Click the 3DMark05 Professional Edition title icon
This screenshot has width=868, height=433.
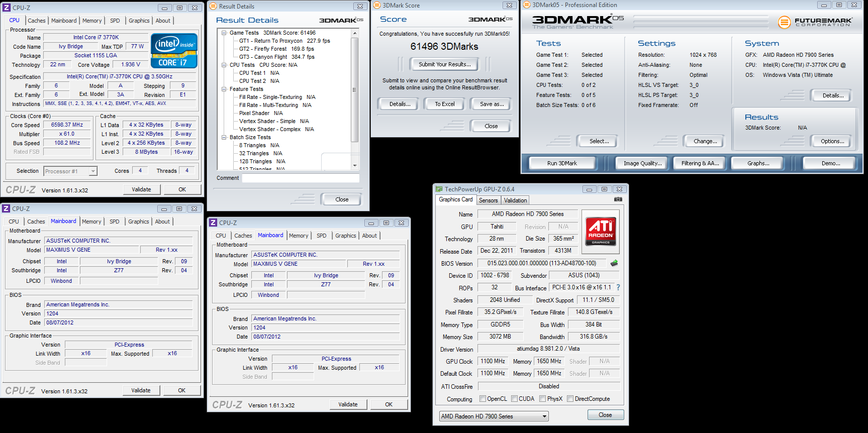[527, 5]
